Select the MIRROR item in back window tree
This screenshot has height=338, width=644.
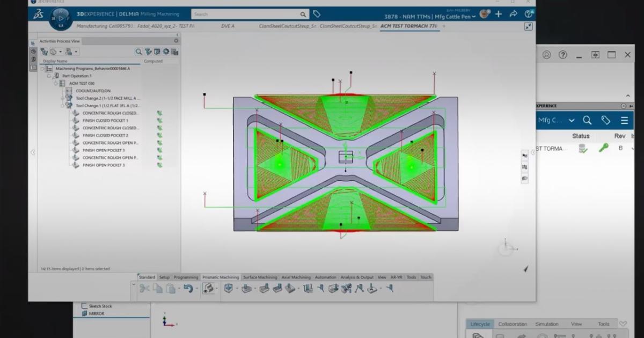[97, 313]
